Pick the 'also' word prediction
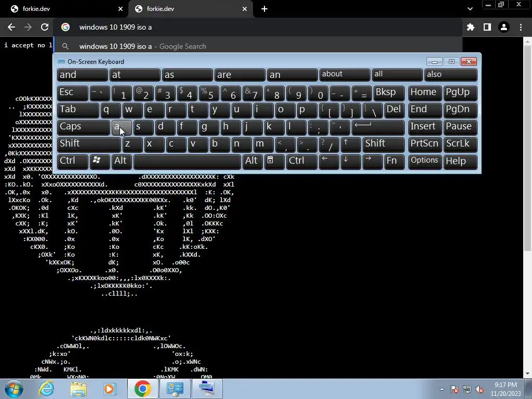The height and width of the screenshot is (399, 532). pos(451,75)
